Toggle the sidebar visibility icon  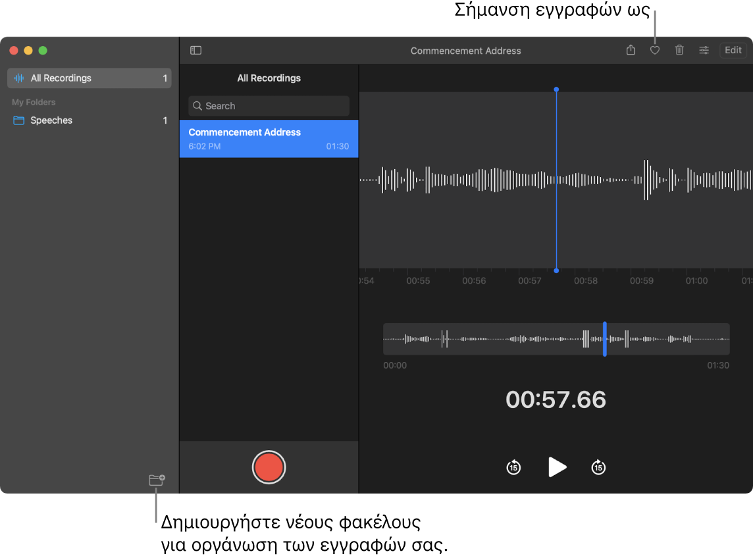click(195, 50)
